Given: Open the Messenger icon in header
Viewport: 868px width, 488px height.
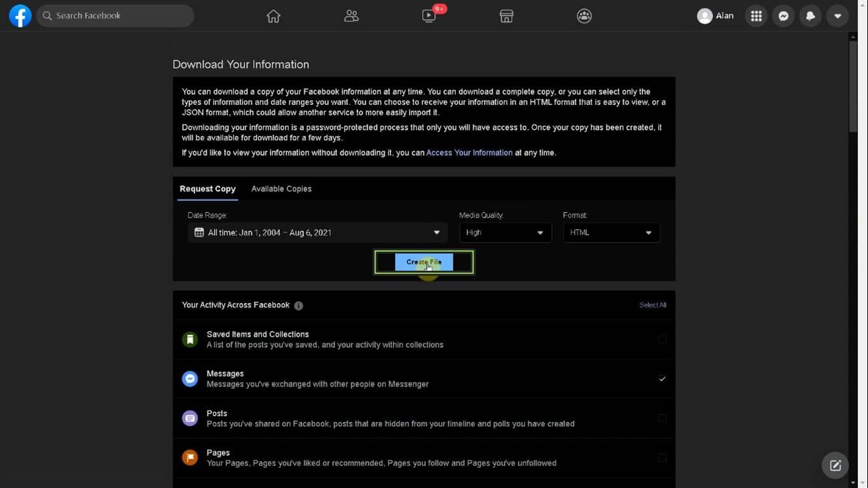Looking at the screenshot, I should coord(783,16).
